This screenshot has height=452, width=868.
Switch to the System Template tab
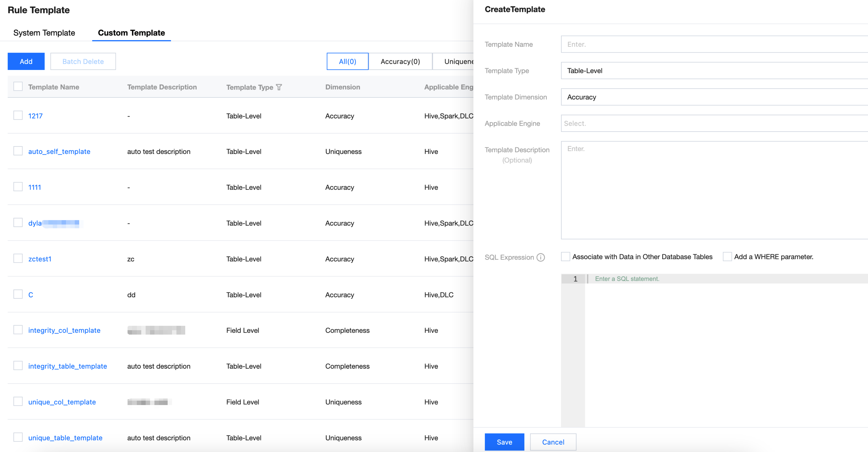44,33
